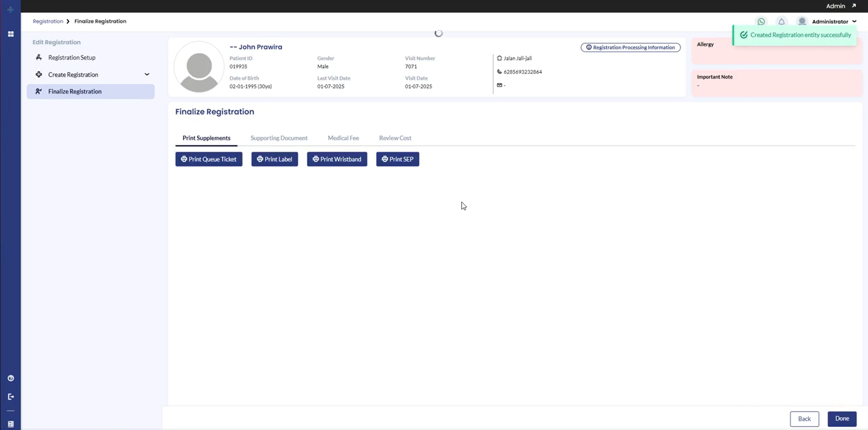Open the WhatsApp icon in the header

click(761, 22)
